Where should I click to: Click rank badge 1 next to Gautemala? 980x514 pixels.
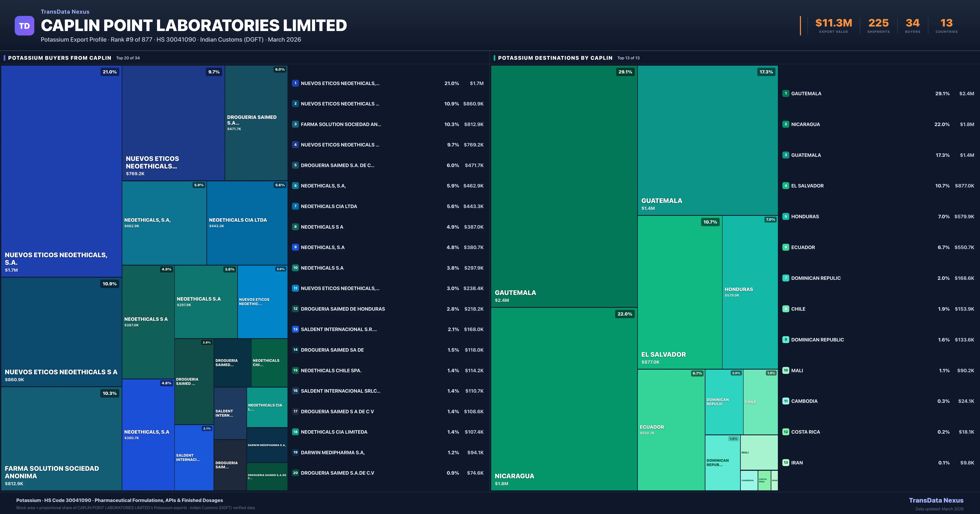786,94
